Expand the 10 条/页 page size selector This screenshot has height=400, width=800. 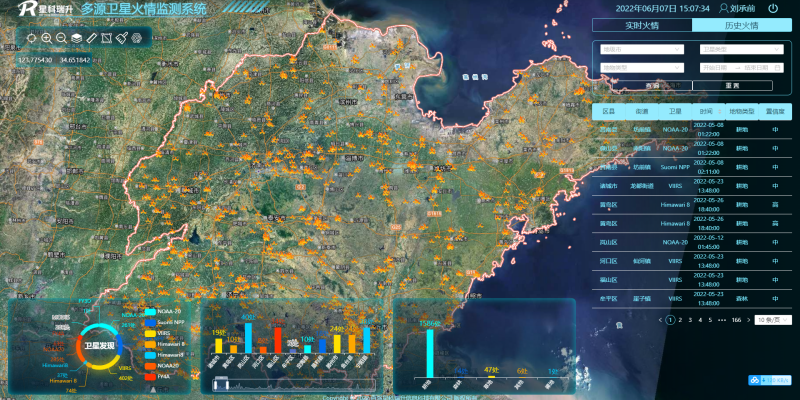pos(772,320)
